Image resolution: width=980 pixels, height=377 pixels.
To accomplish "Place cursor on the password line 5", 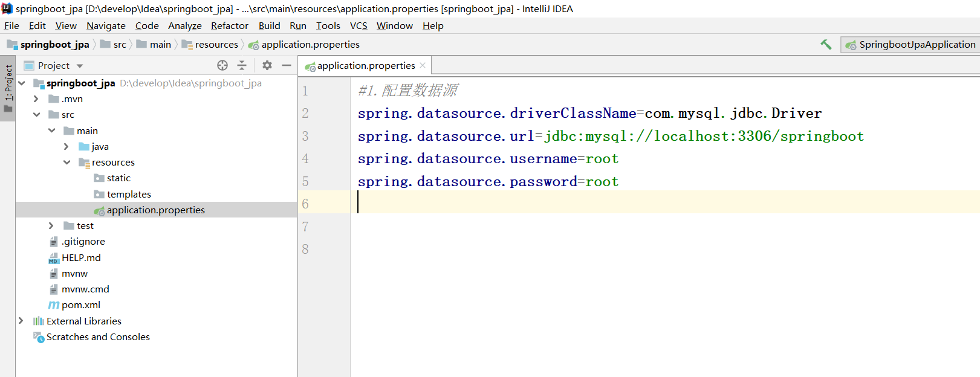I will [488, 182].
